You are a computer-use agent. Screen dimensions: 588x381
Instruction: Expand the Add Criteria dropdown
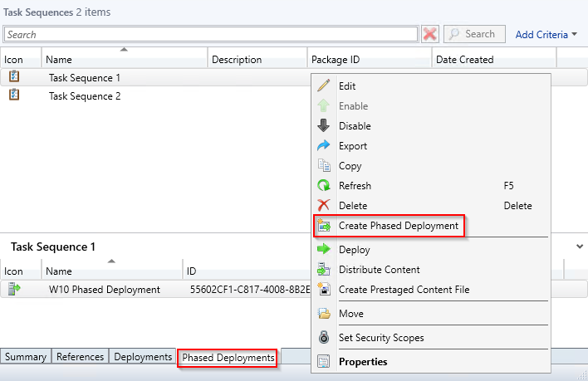coord(546,34)
